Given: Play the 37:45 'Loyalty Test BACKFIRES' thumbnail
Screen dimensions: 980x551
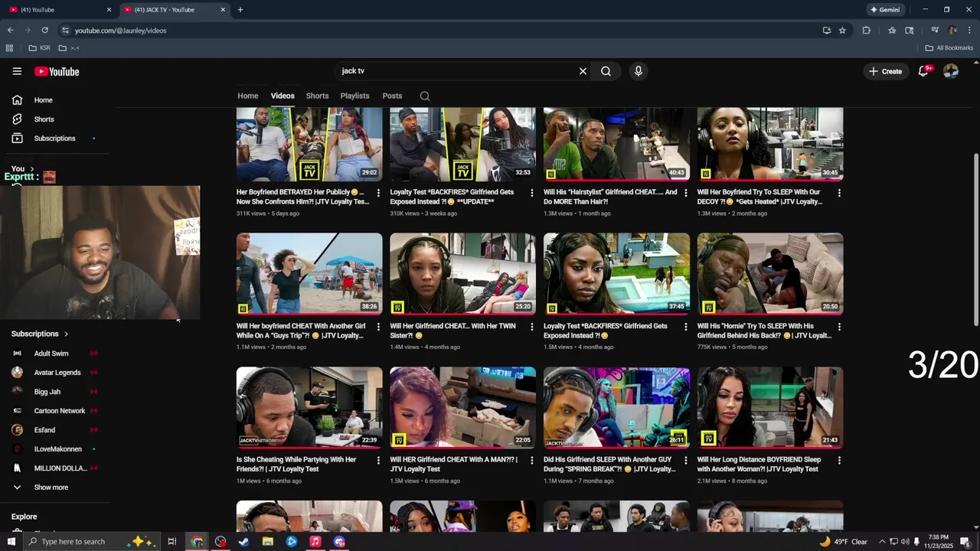Looking at the screenshot, I should 616,274.
